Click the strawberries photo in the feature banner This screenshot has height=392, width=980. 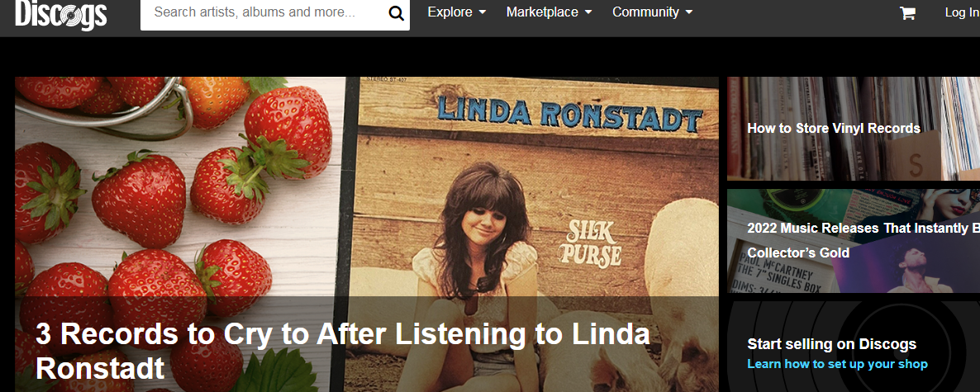(x=181, y=187)
